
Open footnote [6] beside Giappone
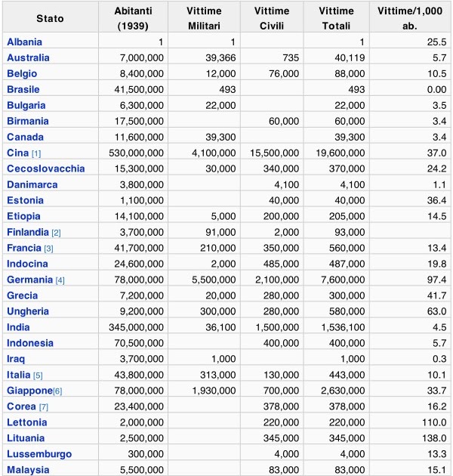pyautogui.click(x=57, y=391)
